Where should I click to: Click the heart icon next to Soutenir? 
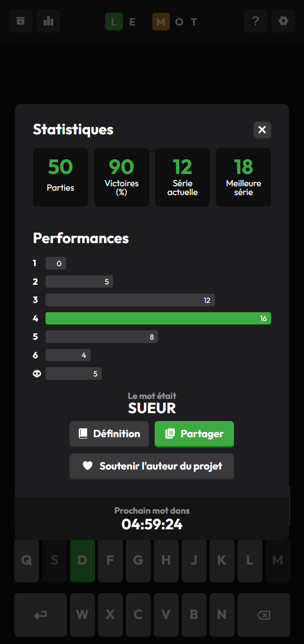point(88,466)
